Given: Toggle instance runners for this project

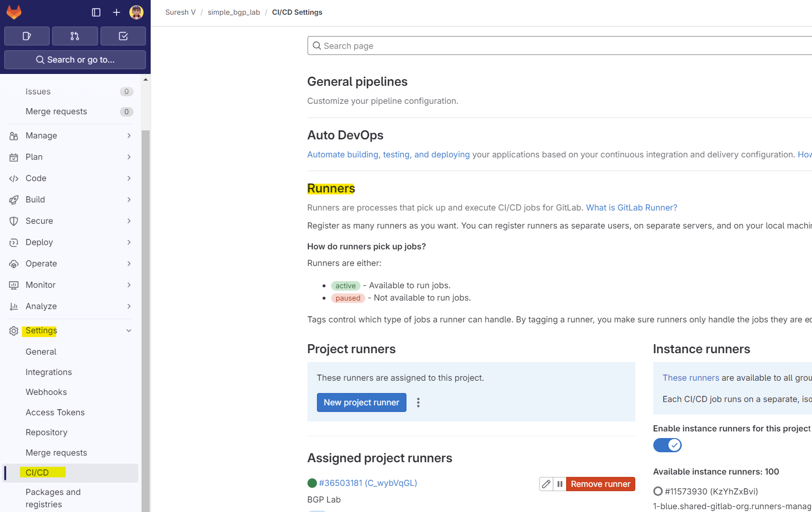Looking at the screenshot, I should click(x=667, y=445).
